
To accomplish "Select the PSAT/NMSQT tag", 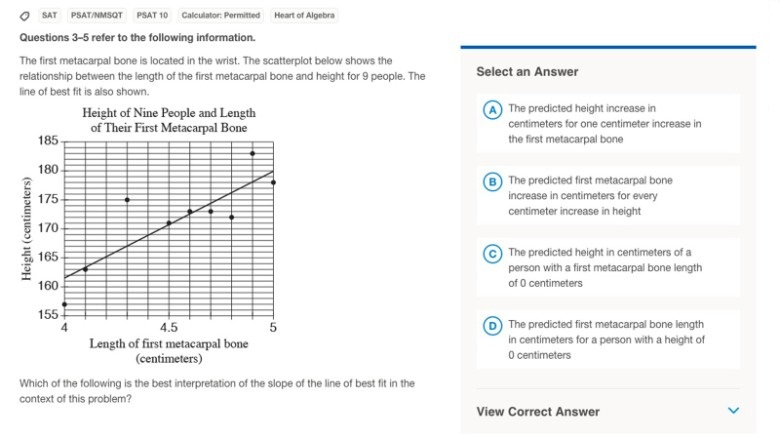I will coord(97,15).
